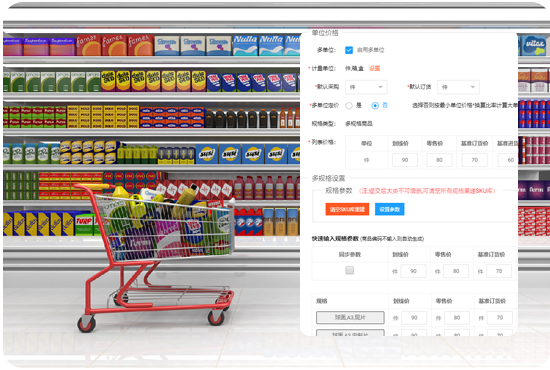Select the 是 radio for 多单位定价

349,106
